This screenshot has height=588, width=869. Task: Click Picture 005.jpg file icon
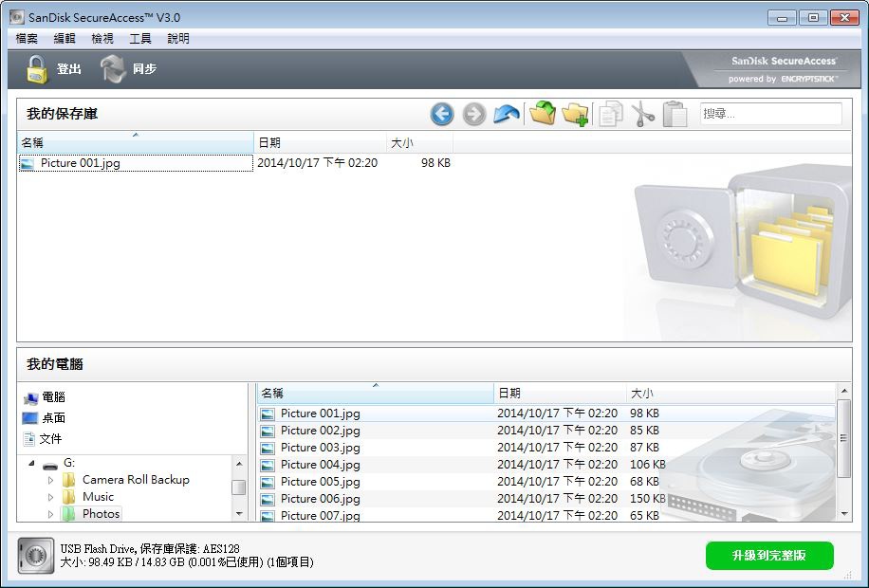268,482
